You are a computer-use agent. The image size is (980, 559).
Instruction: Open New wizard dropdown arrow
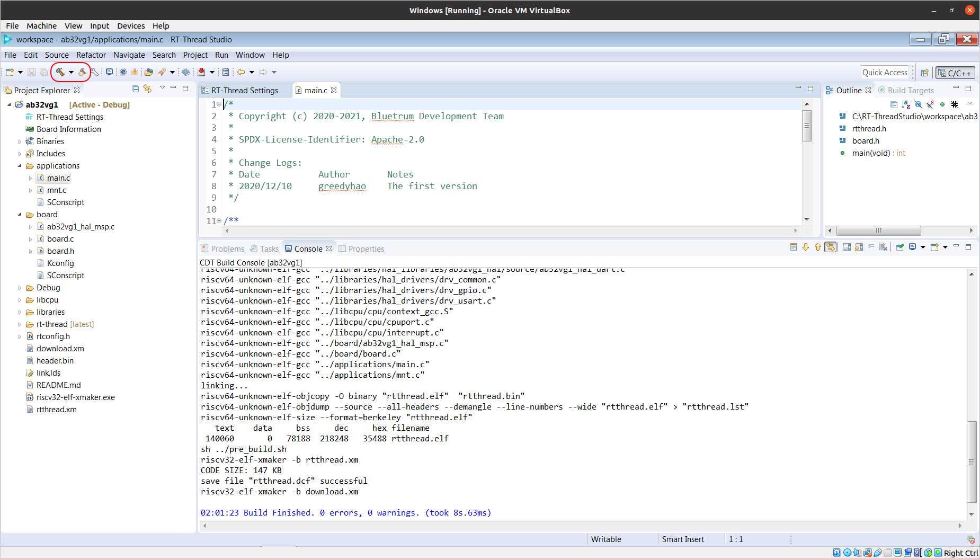(20, 72)
